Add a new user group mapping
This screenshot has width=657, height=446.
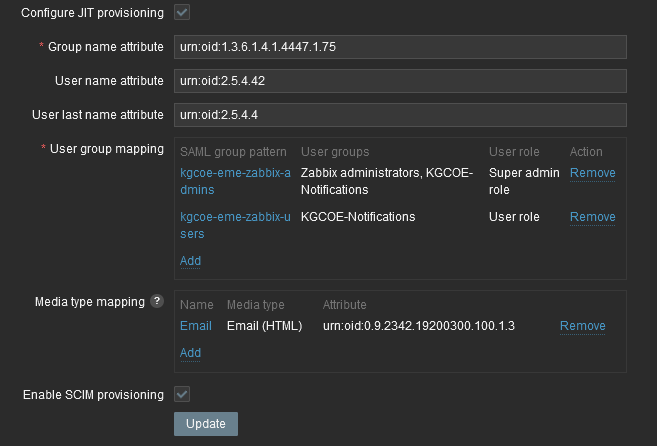190,261
